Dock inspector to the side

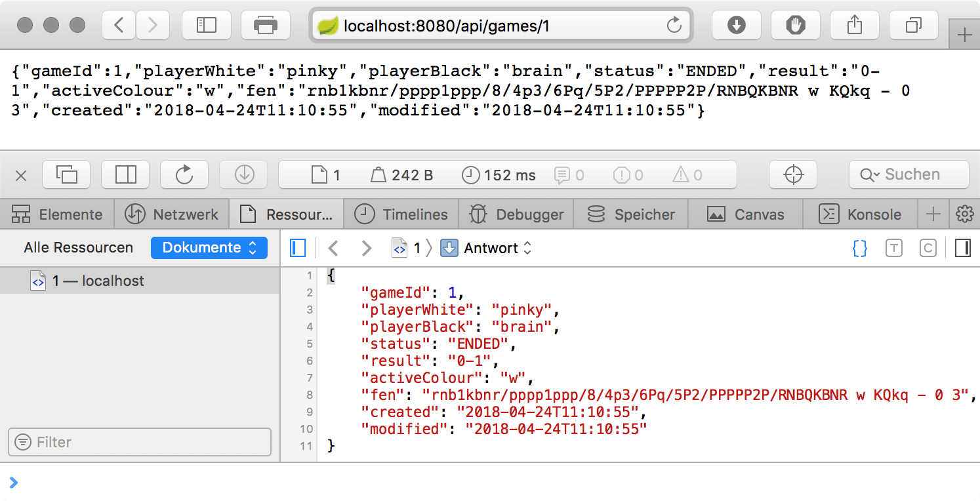[x=125, y=174]
